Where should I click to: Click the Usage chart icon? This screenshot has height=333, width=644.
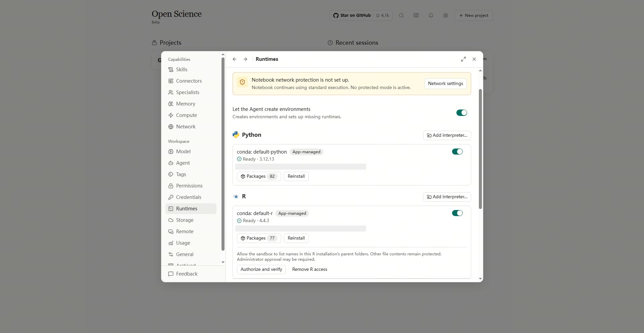[171, 243]
